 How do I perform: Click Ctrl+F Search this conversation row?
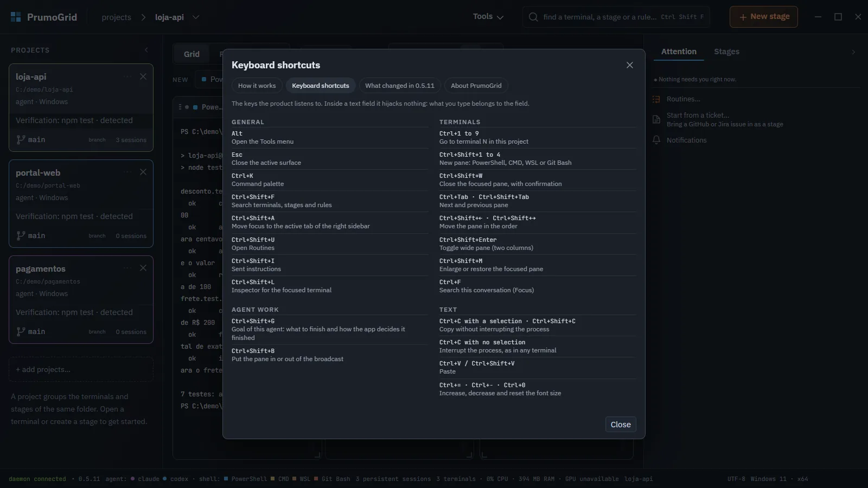point(538,286)
